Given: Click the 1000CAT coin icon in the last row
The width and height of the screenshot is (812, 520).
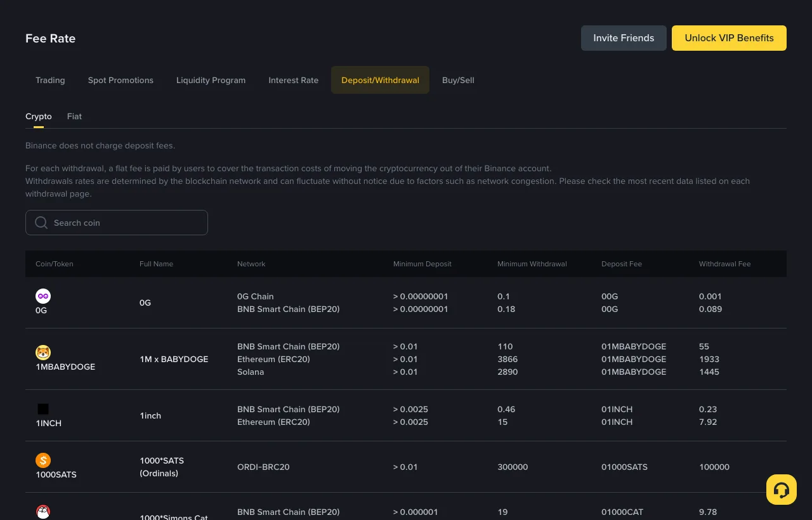Looking at the screenshot, I should [43, 512].
